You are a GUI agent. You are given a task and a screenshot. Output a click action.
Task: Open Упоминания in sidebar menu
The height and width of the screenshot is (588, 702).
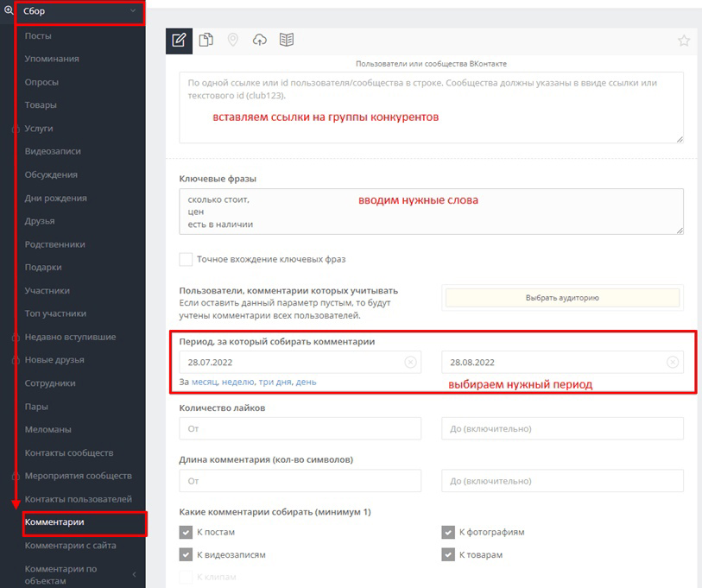coord(52,59)
